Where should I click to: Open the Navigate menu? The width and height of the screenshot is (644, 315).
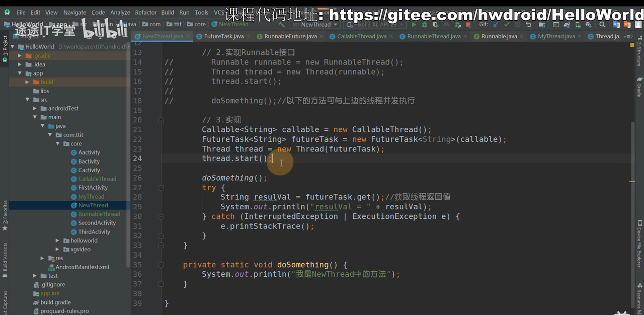[x=74, y=12]
